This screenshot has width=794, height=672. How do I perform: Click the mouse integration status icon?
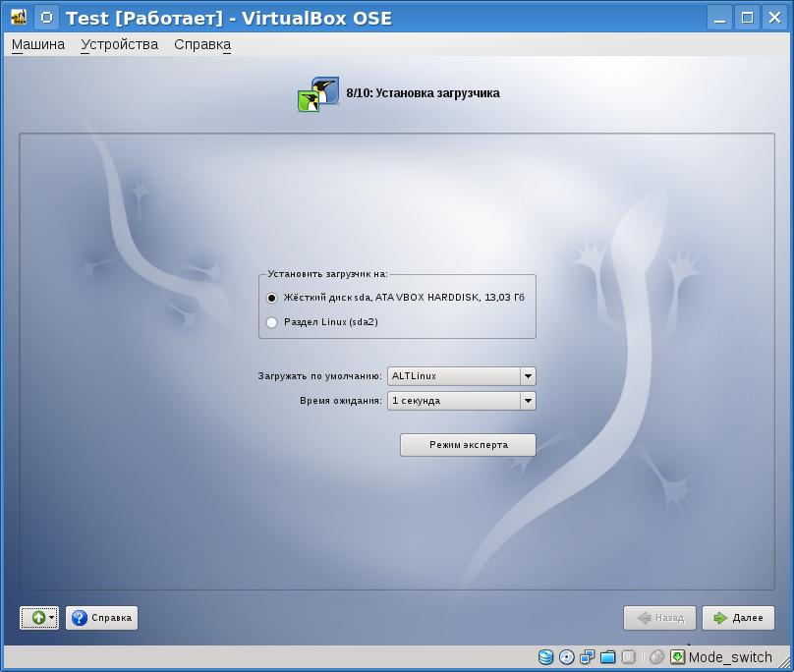pos(657,657)
